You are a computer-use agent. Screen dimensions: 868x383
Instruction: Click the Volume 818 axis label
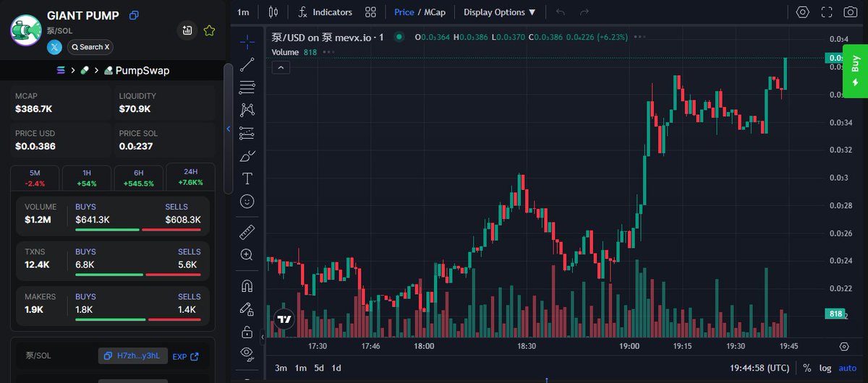(x=836, y=314)
